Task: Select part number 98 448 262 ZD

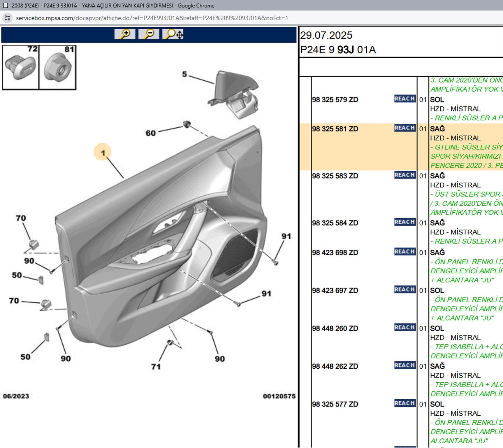Action: click(x=335, y=366)
